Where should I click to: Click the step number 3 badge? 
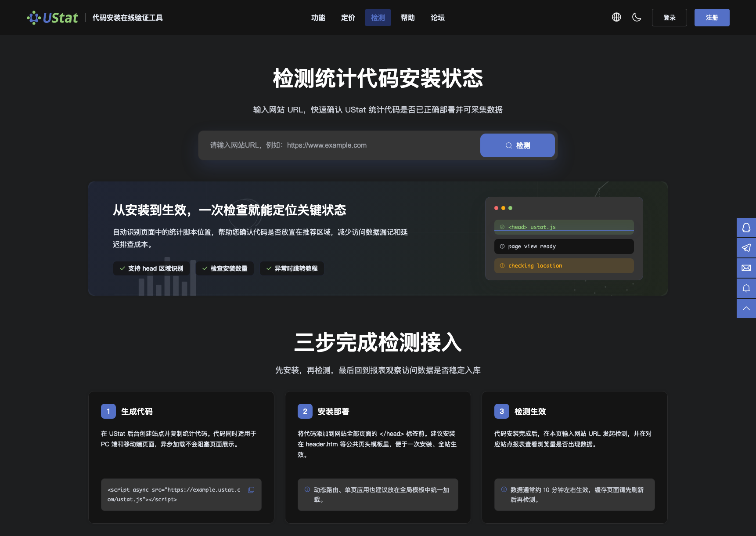click(x=502, y=411)
